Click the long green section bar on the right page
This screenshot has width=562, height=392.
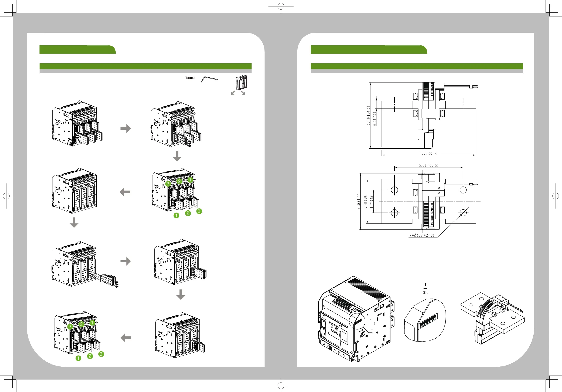coord(417,66)
